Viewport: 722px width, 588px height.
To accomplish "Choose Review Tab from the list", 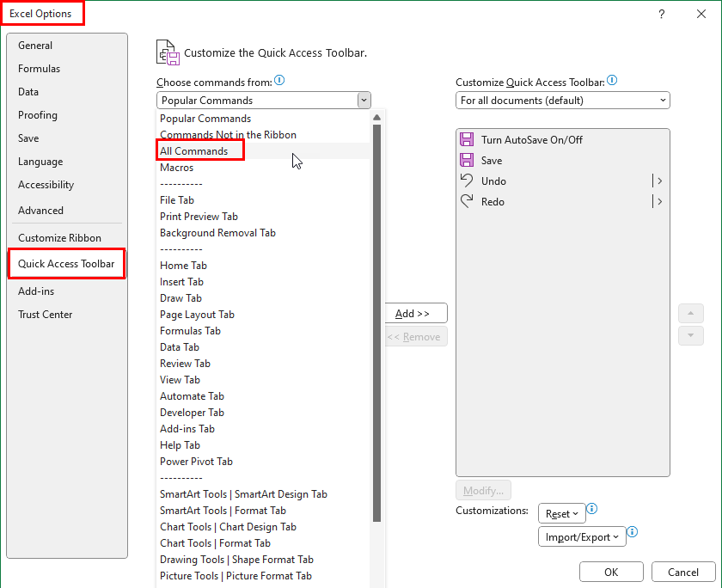I will (263, 364).
